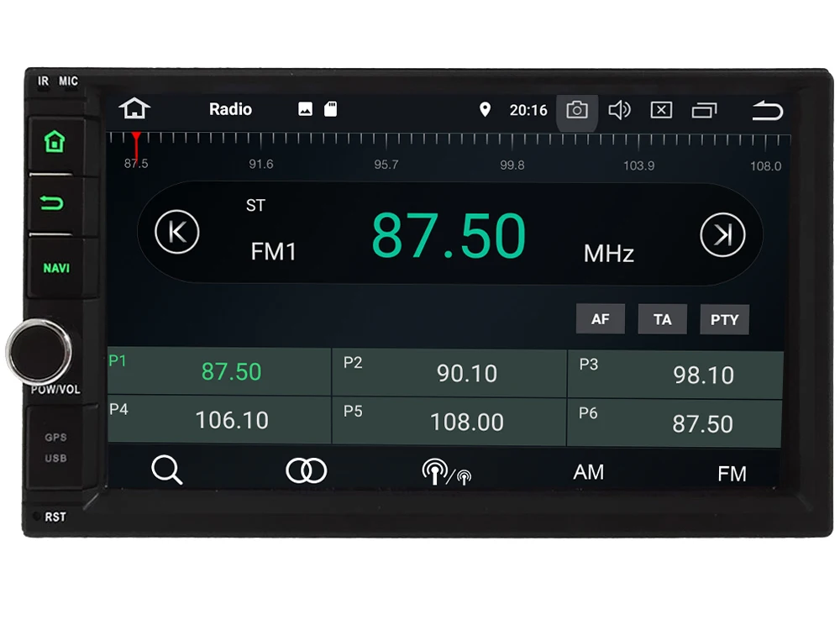Switch local/distance reception antenna icon

point(446,472)
